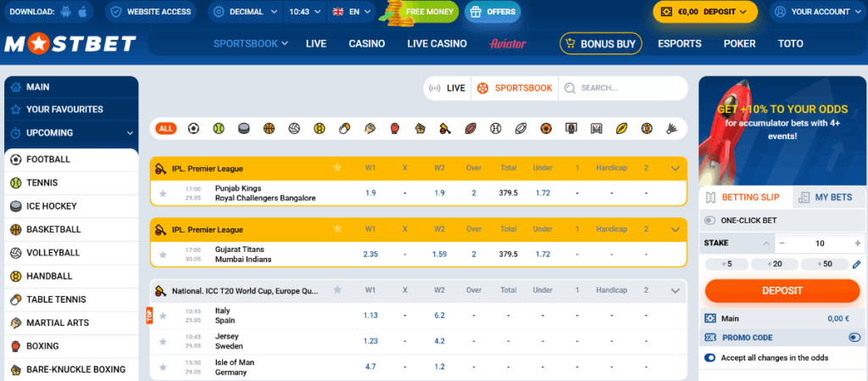Toggle Accept all changes in the odds

click(x=709, y=358)
